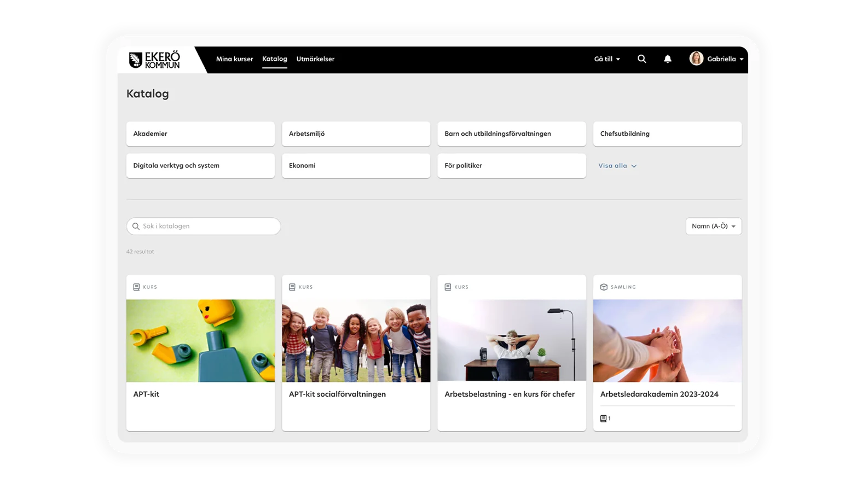The height and width of the screenshot is (488, 868).
Task: Open the search magnifier icon in header
Action: tap(641, 59)
